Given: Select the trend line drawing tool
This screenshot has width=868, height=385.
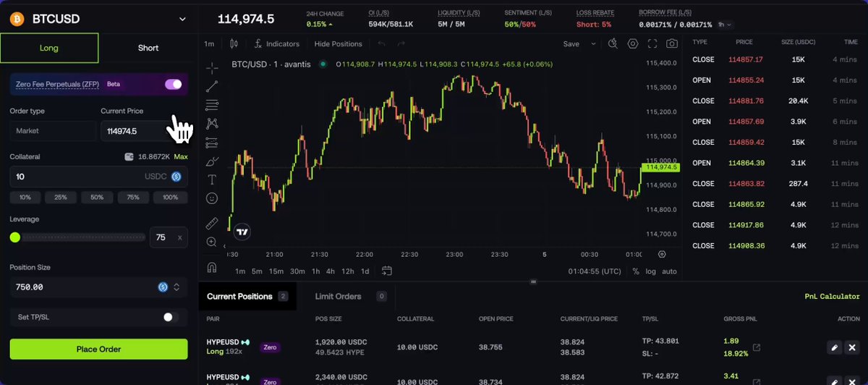Looking at the screenshot, I should pos(212,87).
